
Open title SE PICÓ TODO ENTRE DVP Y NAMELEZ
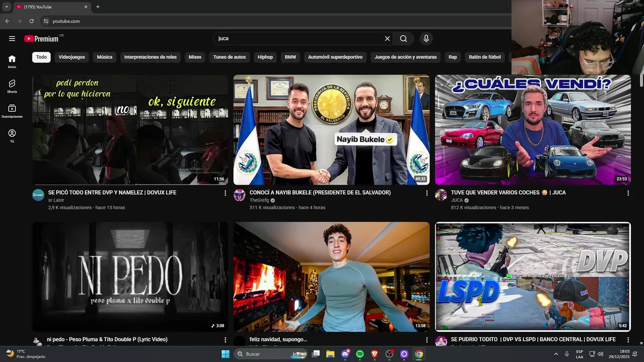112,193
